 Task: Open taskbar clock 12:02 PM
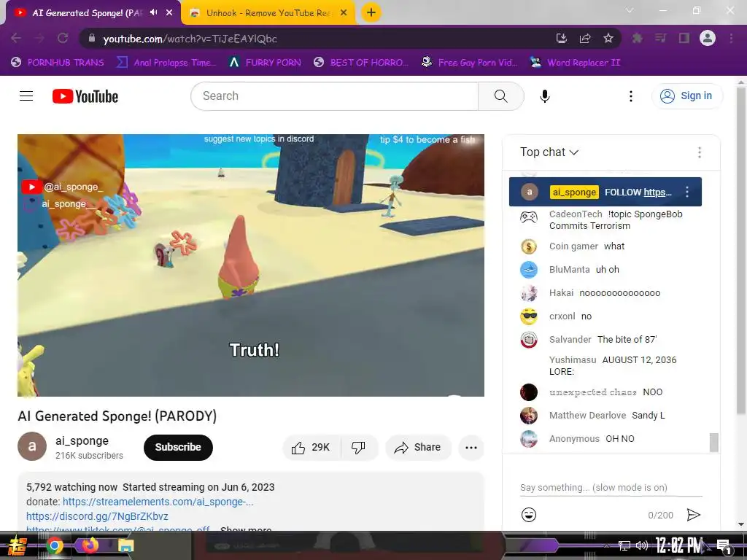click(x=678, y=545)
